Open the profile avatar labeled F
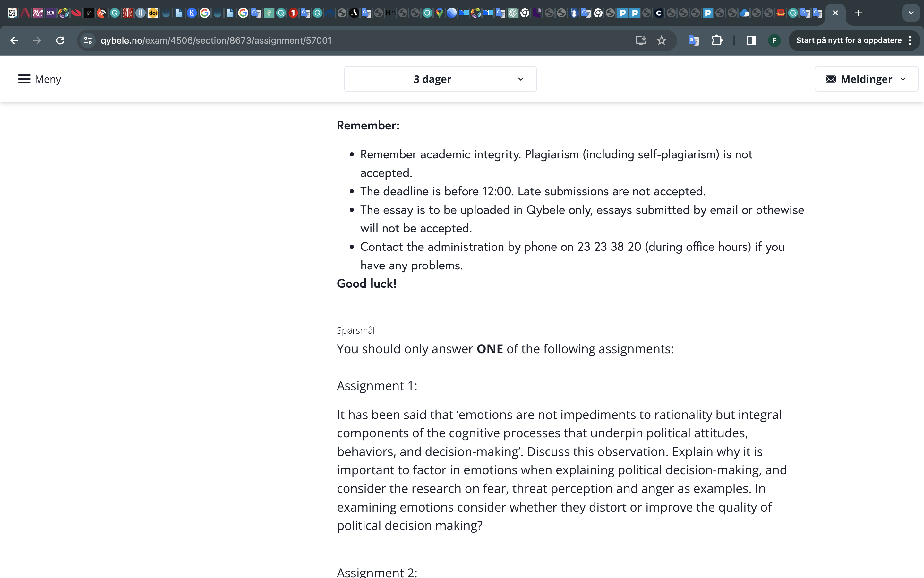Image resolution: width=924 pixels, height=578 pixels. click(x=774, y=40)
